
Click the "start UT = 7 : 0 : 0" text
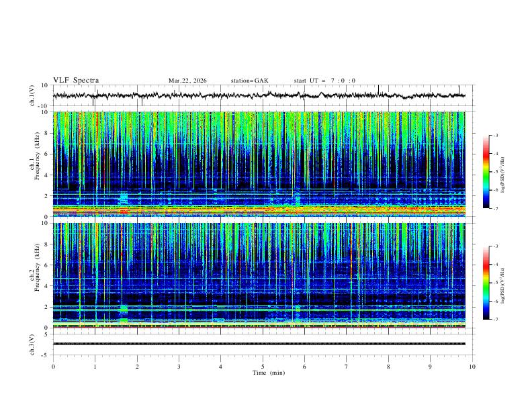pyautogui.click(x=324, y=81)
